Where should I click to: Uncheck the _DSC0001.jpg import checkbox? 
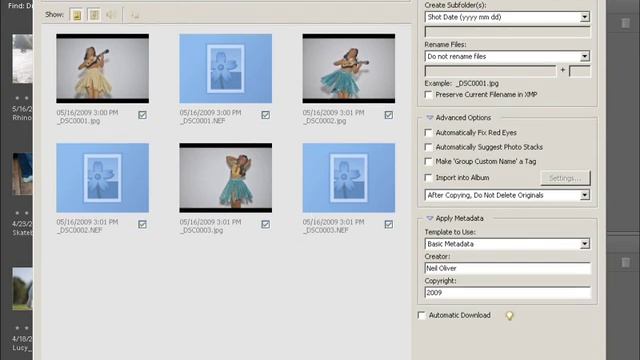point(142,115)
